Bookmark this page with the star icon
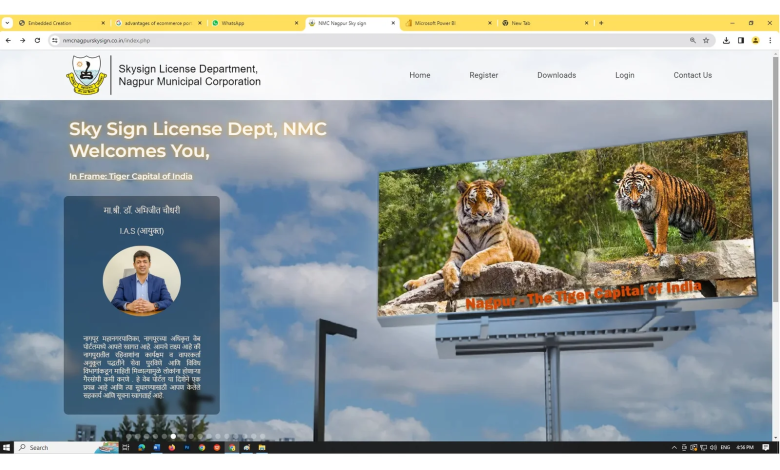 (x=706, y=40)
